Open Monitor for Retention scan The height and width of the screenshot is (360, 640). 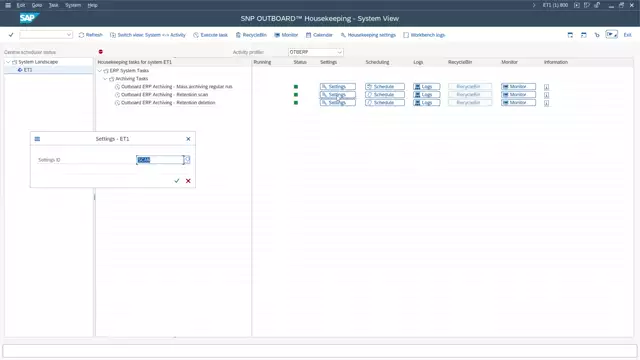click(x=518, y=95)
